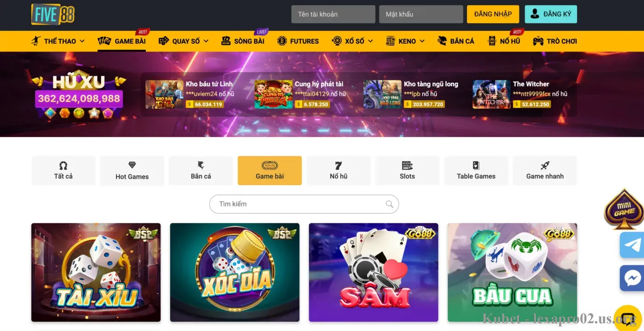Click the search magnifier icon
Image resolution: width=644 pixels, height=331 pixels.
389,204
